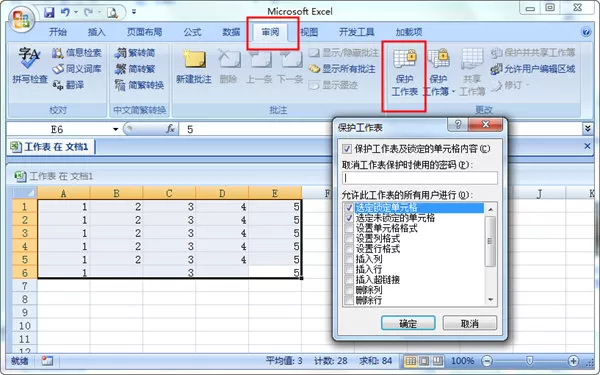Enable 插入列 checkbox
Screen dimensions: 600x375
point(349,259)
